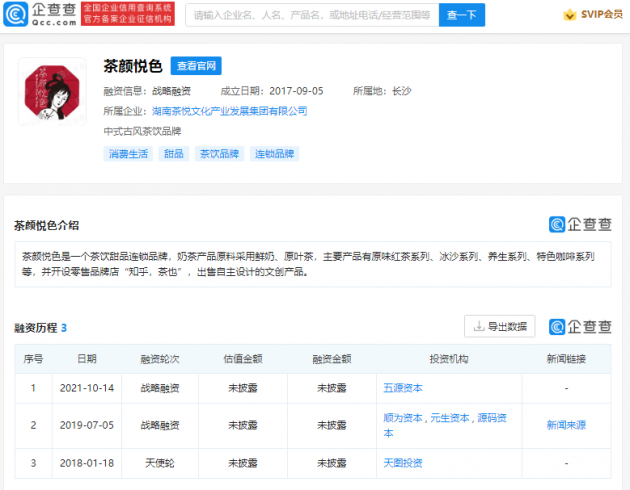
Task: Click the 日期 column header
Action: (x=87, y=359)
